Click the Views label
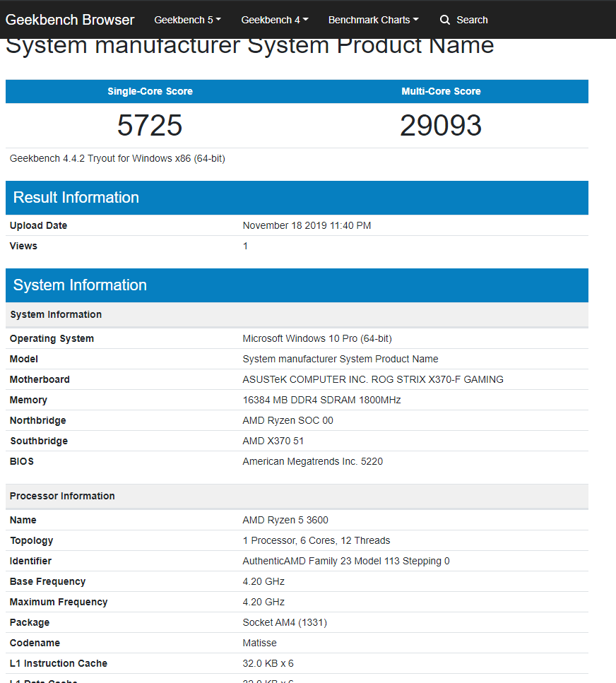Viewport: 616px width, 683px height. coord(23,246)
